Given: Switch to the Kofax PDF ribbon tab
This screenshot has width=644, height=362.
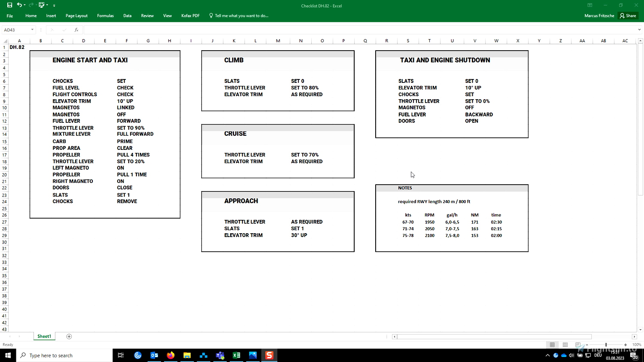Looking at the screenshot, I should (x=190, y=15).
